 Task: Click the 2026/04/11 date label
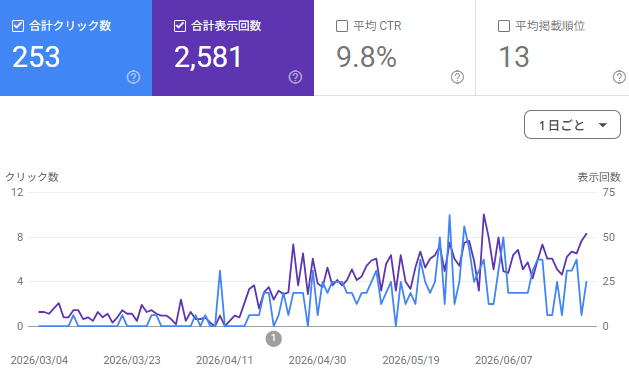tap(225, 360)
